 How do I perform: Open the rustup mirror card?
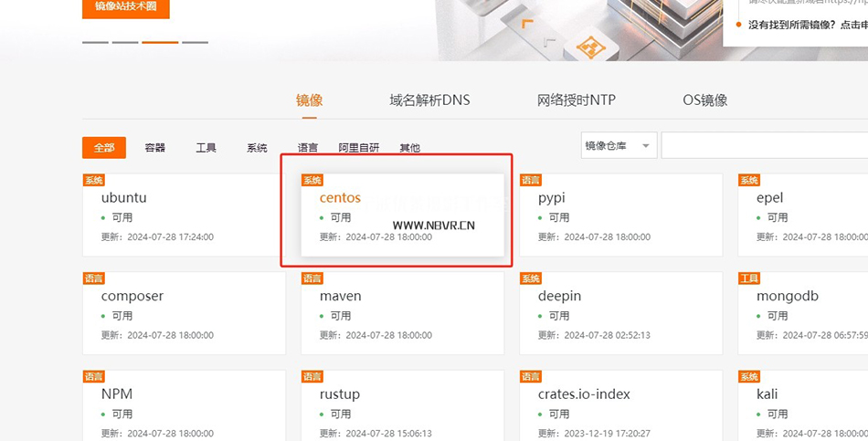tap(402, 405)
